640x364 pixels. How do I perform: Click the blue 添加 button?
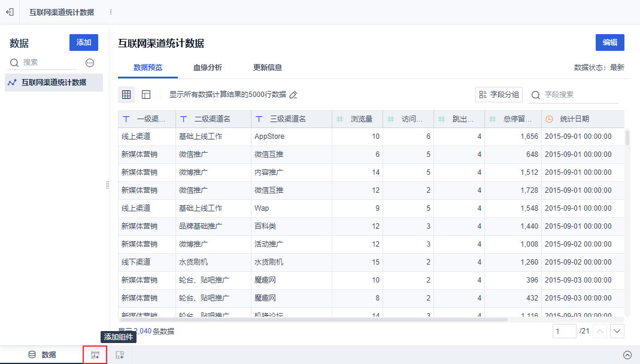[84, 43]
